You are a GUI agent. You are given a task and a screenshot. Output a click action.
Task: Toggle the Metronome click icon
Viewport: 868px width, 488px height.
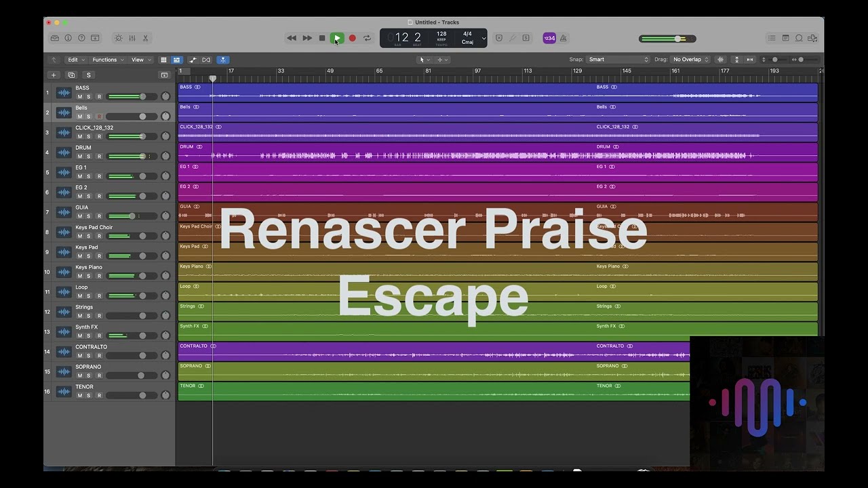[x=563, y=38]
